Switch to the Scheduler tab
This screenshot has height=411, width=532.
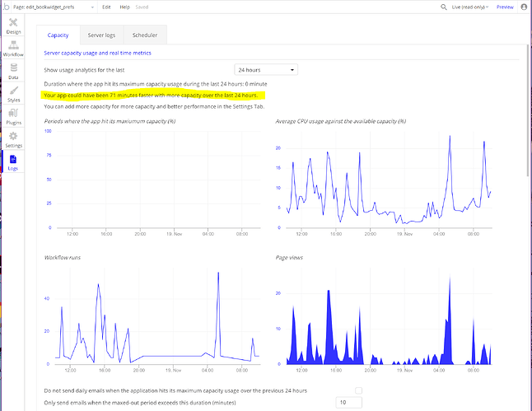coord(145,35)
